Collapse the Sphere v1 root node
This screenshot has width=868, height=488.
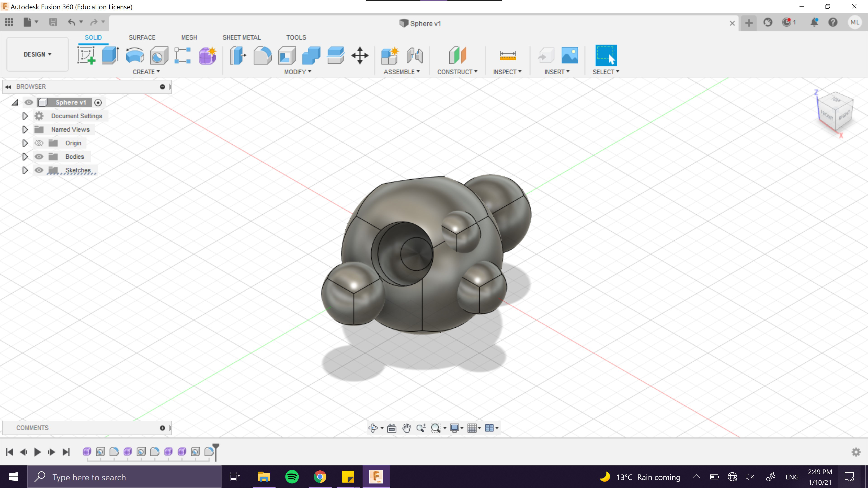pos(15,102)
